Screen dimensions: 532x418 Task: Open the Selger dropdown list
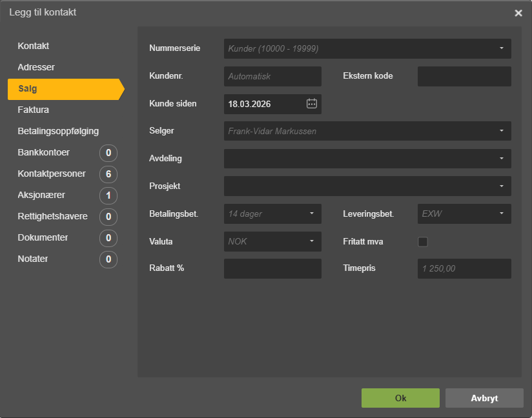pyautogui.click(x=367, y=131)
